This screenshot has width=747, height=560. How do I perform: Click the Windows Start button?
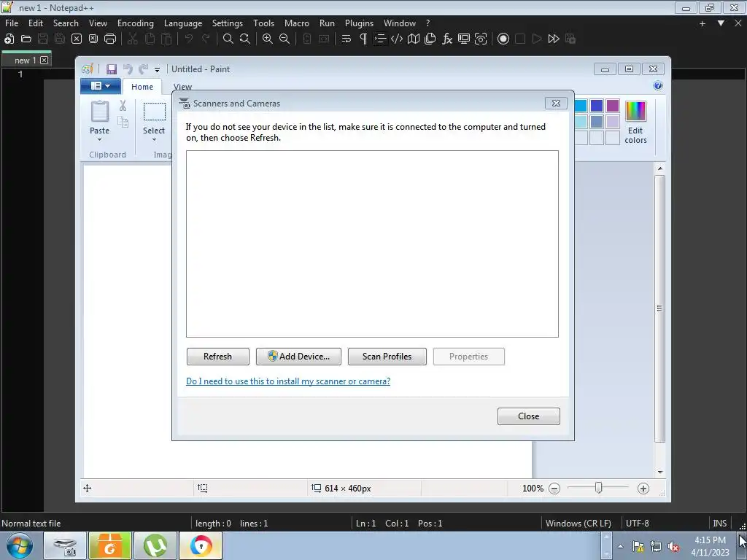click(x=19, y=545)
